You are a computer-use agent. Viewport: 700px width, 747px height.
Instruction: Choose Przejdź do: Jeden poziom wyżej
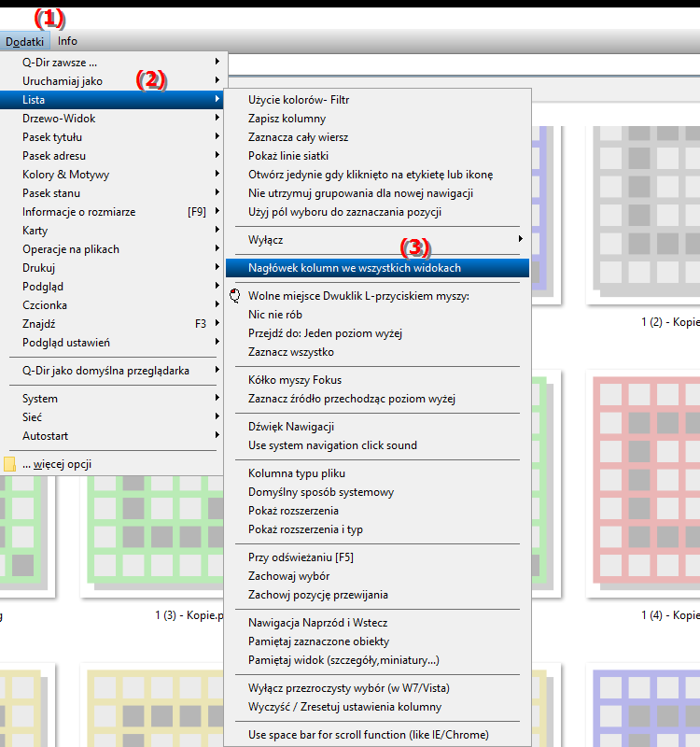377,333
